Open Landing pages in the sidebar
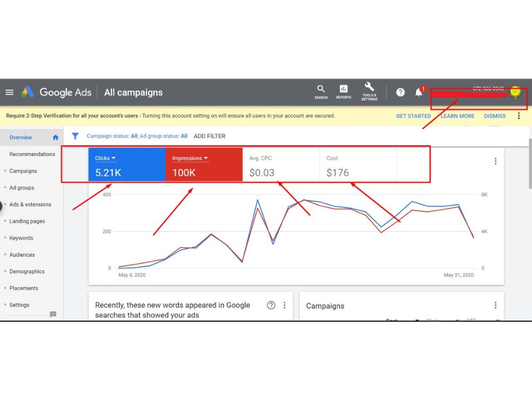Viewport: 532px width, 399px height. 27,221
